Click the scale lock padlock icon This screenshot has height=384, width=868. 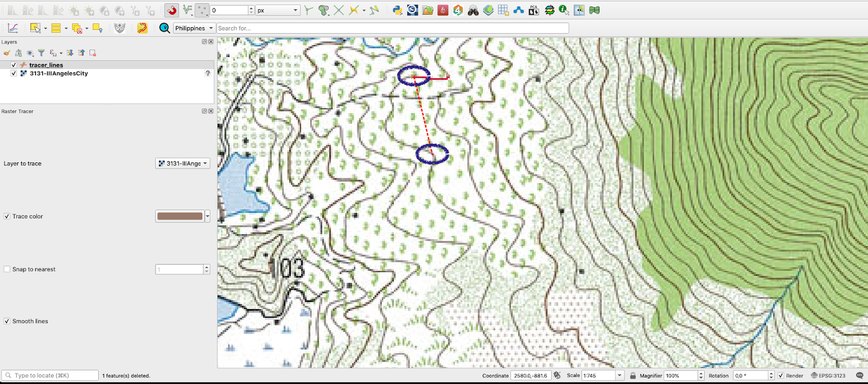point(633,376)
